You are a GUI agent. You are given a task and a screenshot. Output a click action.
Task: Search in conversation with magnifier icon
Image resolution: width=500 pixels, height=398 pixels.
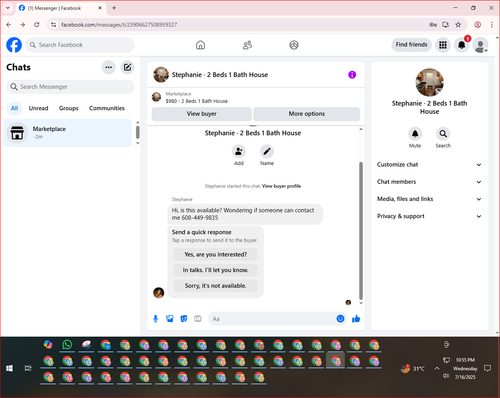(443, 134)
